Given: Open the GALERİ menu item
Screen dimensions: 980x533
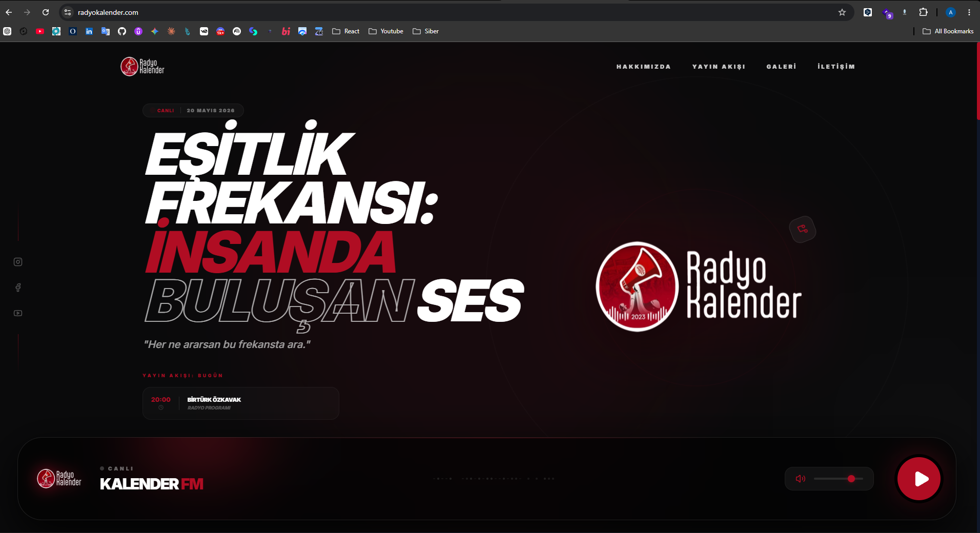Looking at the screenshot, I should coord(781,67).
